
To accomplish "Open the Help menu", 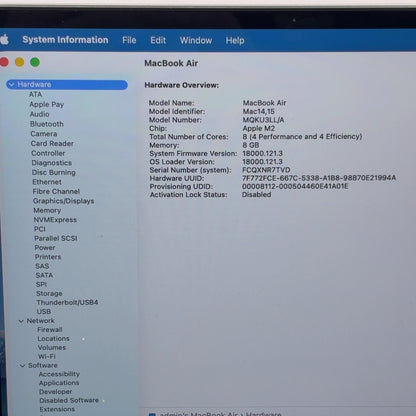I will point(235,41).
